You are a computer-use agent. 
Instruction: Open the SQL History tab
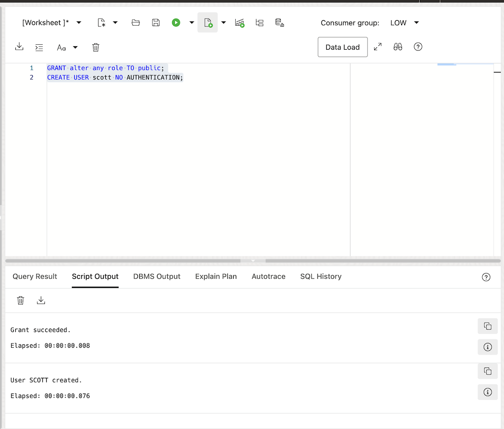[x=321, y=276]
